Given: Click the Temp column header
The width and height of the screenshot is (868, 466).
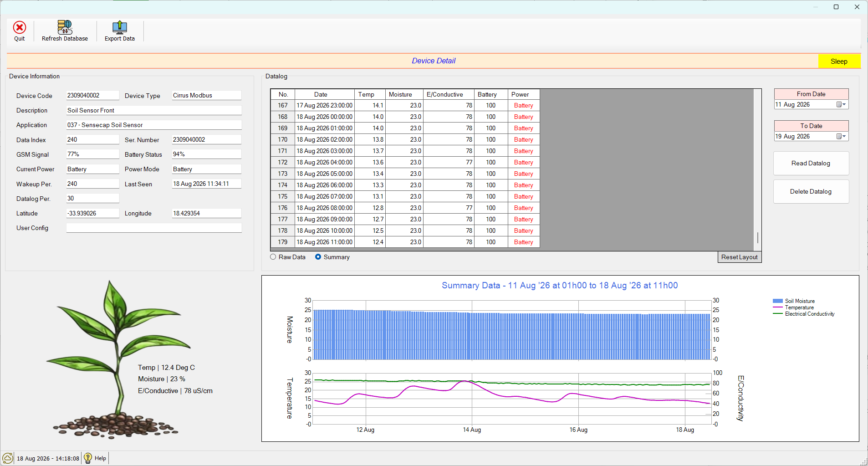Looking at the screenshot, I should click(x=370, y=94).
